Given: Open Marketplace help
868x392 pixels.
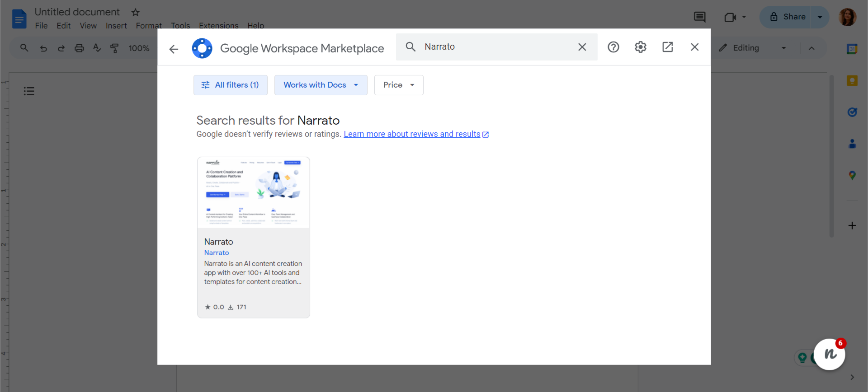Looking at the screenshot, I should pos(613,47).
